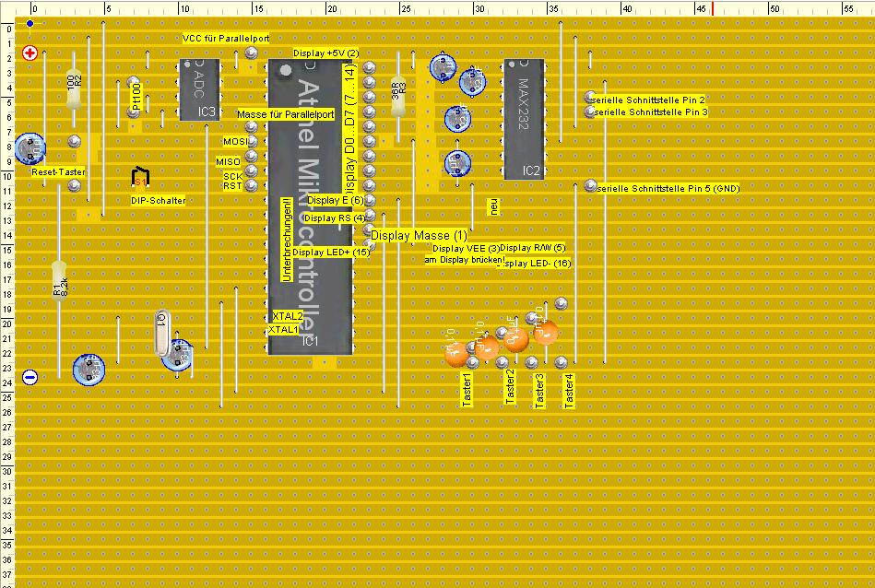Select the 'Display Masse (1)' label

(x=420, y=235)
